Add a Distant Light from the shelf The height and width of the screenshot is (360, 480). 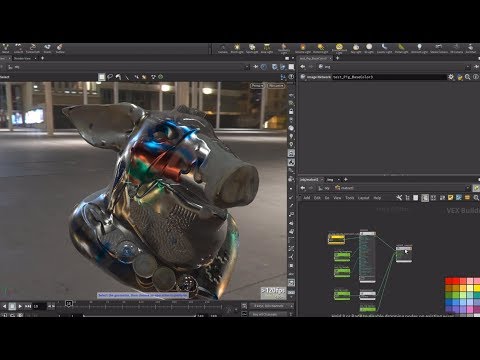[320, 49]
